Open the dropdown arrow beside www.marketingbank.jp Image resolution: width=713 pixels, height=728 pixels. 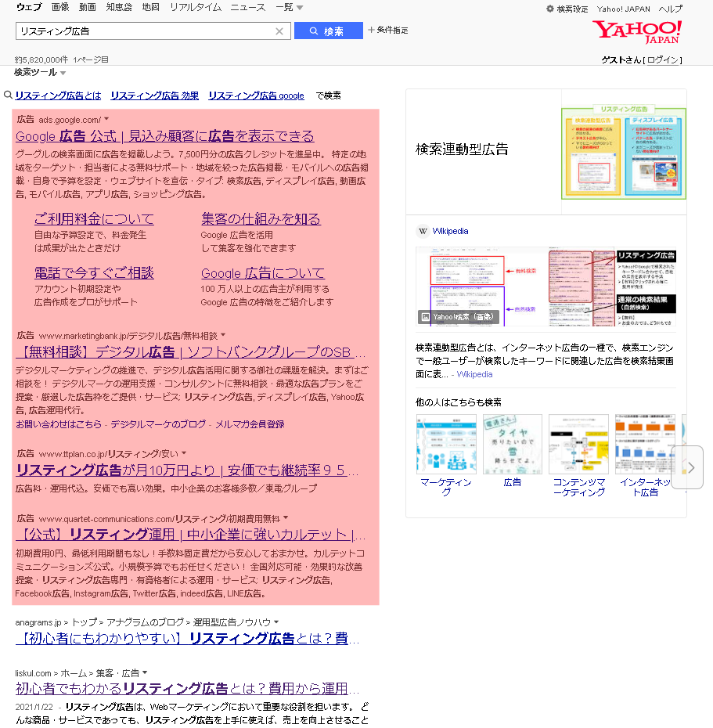click(x=223, y=335)
